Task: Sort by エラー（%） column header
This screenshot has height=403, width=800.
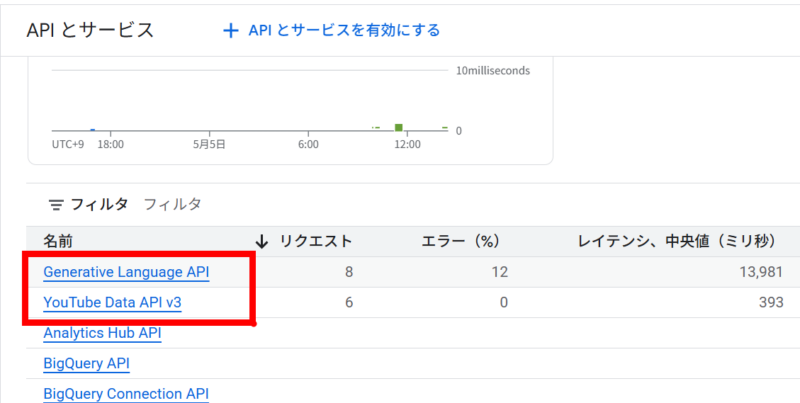Action: [460, 241]
